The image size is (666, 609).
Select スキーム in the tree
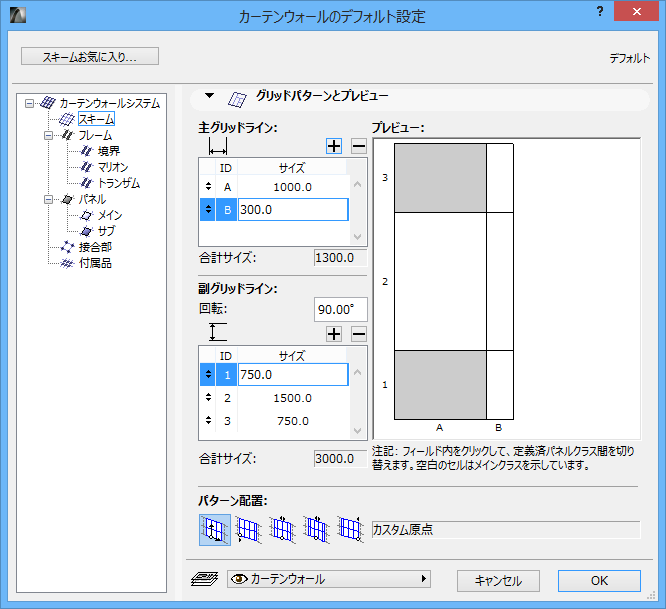tap(96, 119)
